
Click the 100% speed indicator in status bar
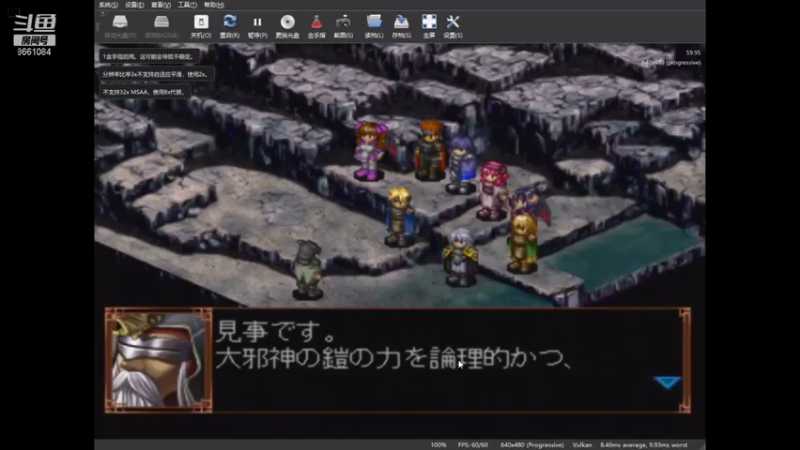tap(438, 445)
